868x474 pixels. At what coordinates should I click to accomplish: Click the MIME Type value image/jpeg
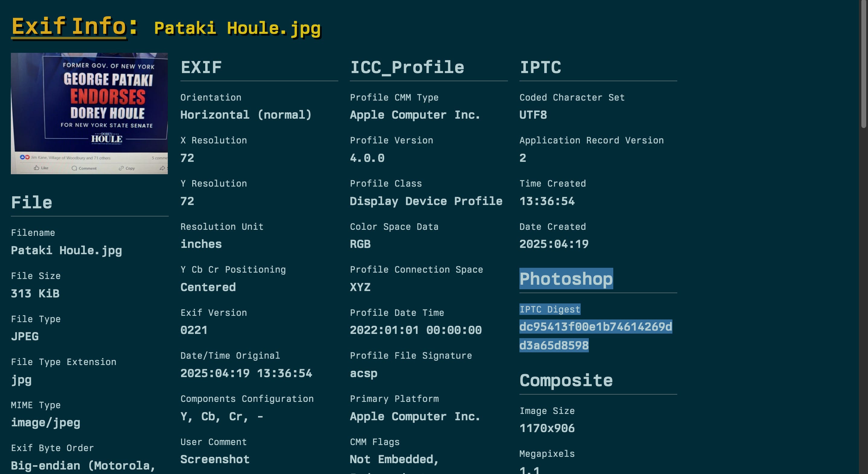(46, 422)
